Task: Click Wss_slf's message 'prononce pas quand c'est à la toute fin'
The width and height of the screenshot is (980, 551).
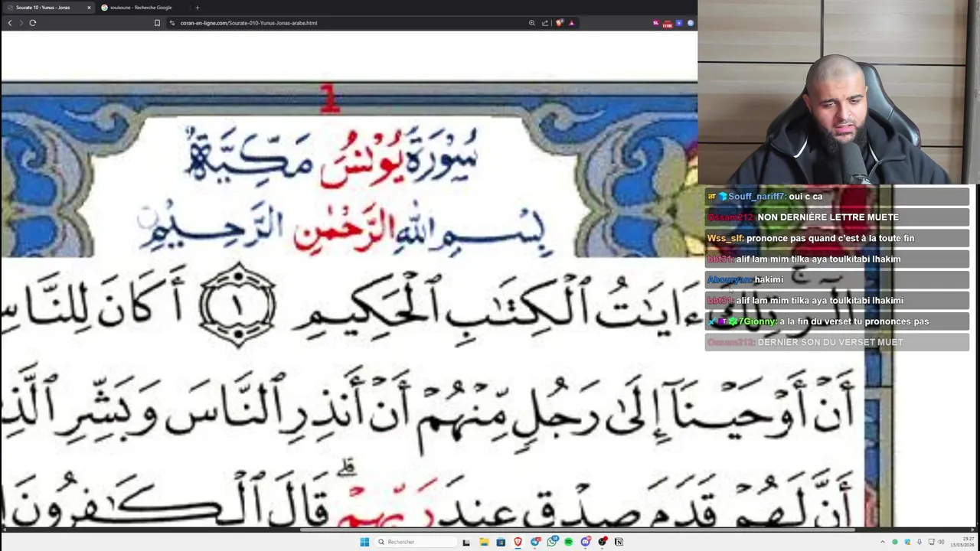Action: [x=830, y=238]
